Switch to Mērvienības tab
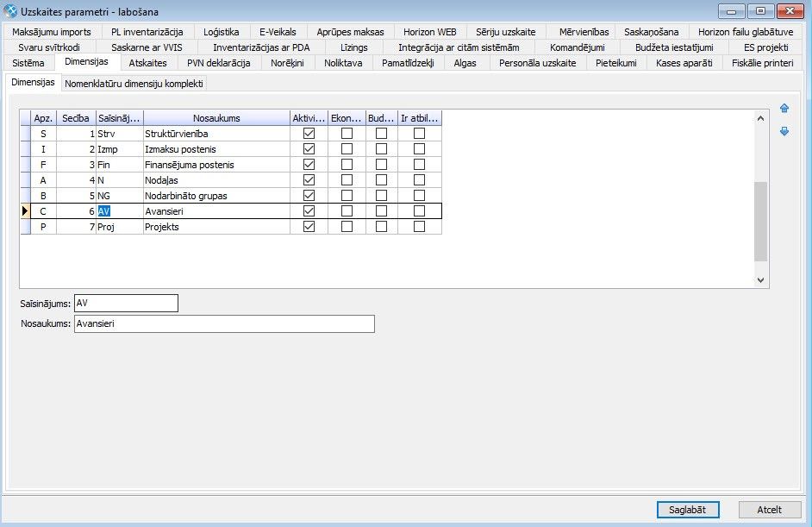812x527 pixels. [584, 32]
